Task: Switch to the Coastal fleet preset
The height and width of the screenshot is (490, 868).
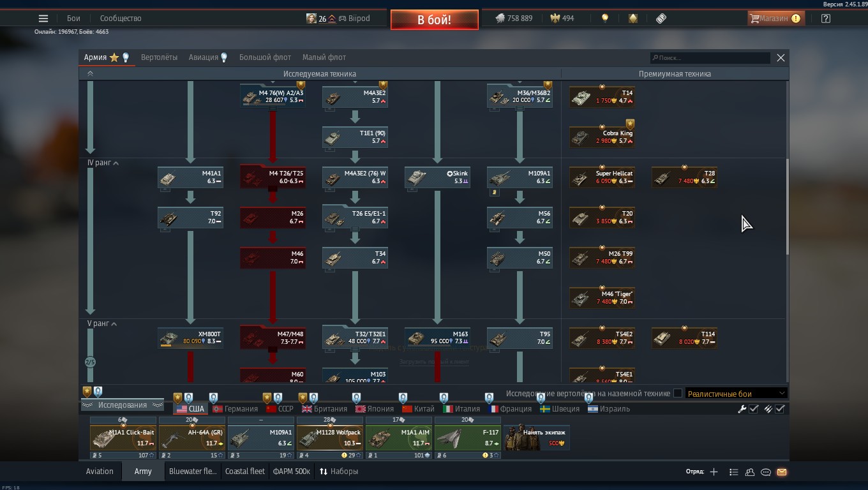Action: click(245, 472)
